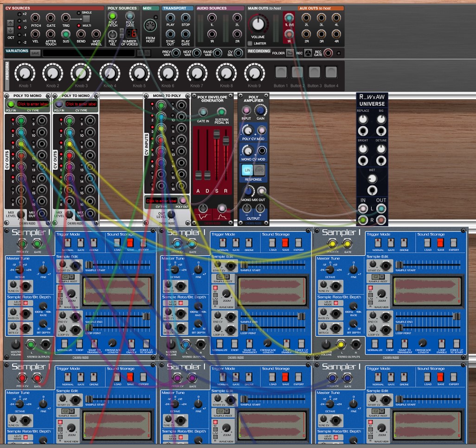Click Knob 1 in the Perform panel
Screen dimensions: 476x448
click(25, 73)
